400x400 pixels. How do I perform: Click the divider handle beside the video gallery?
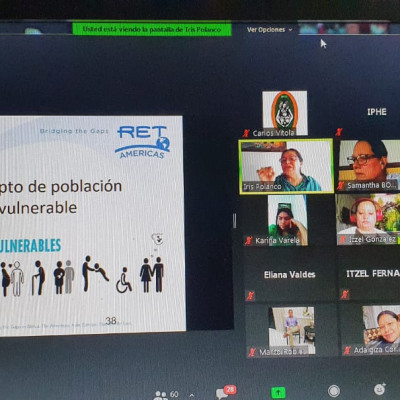235,220
